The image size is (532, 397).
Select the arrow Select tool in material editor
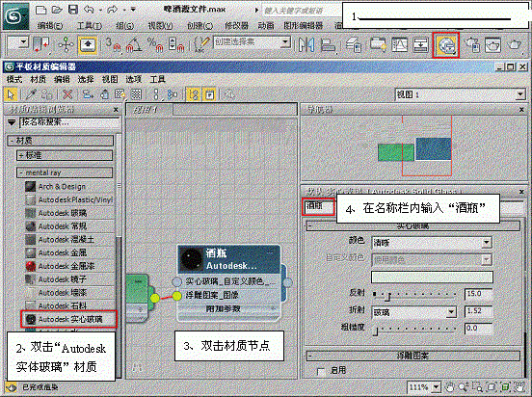tap(11, 94)
